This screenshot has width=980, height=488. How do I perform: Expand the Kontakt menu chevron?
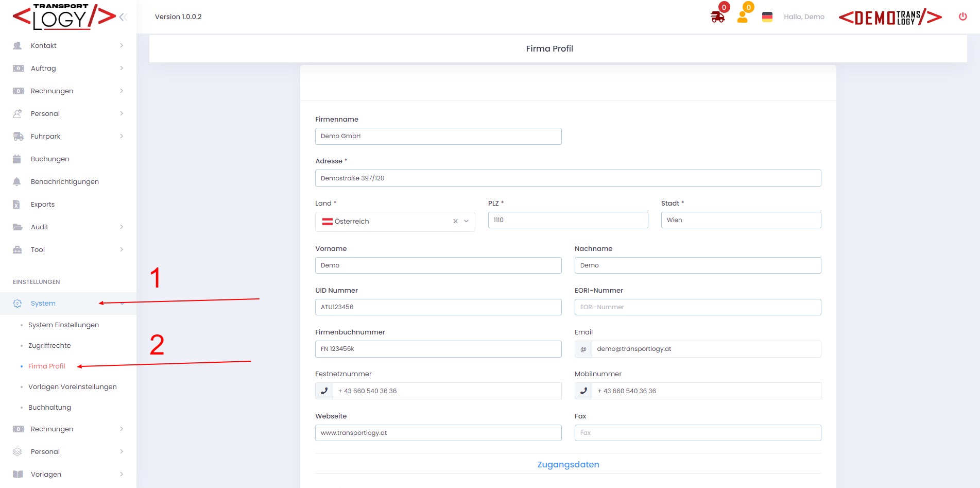tap(122, 45)
